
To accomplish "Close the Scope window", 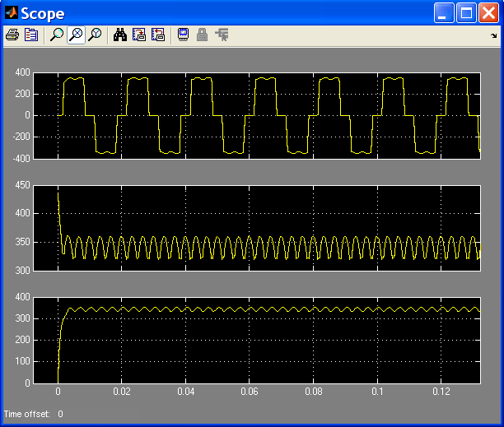I will tap(488, 13).
